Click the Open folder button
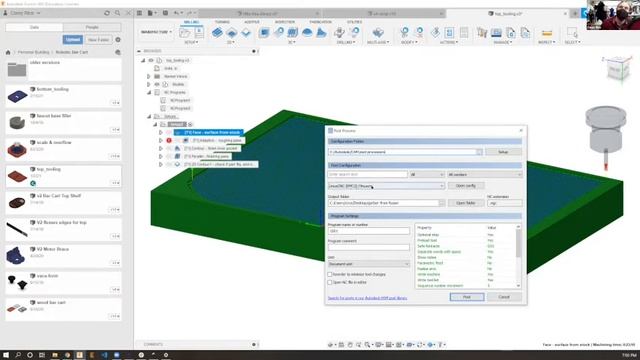This screenshot has height=360, width=640. (x=466, y=203)
